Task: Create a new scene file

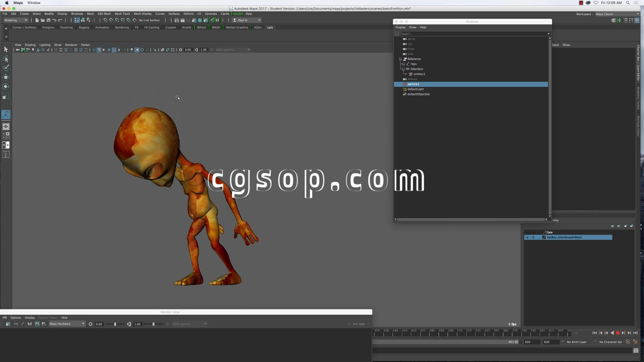Action: point(37,20)
